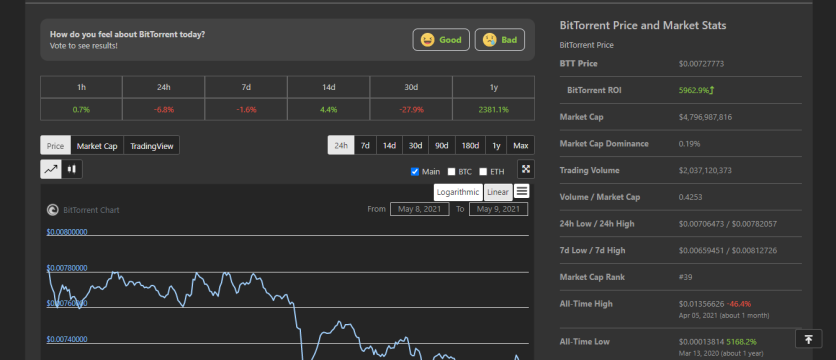This screenshot has height=360, width=836.
Task: Click the CoinGecko logo in chart header
Action: coord(53,210)
